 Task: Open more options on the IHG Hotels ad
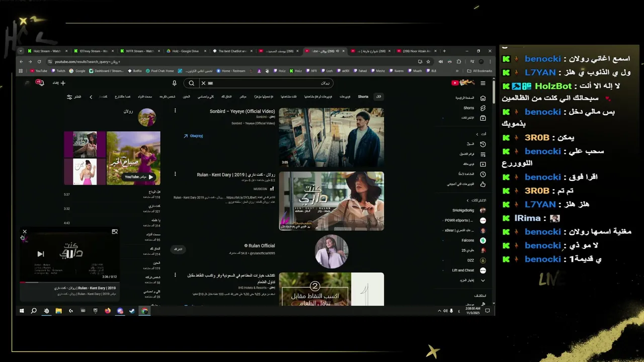tap(175, 275)
